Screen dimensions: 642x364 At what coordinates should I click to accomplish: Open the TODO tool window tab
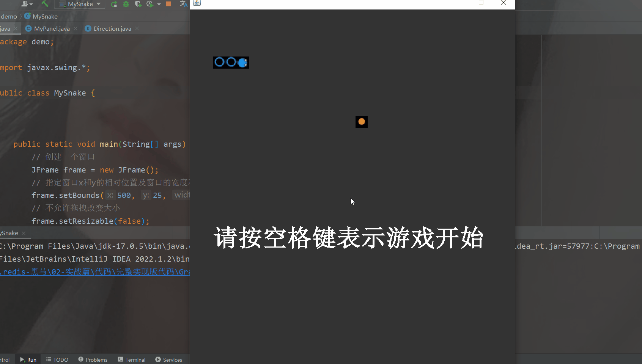click(57, 359)
